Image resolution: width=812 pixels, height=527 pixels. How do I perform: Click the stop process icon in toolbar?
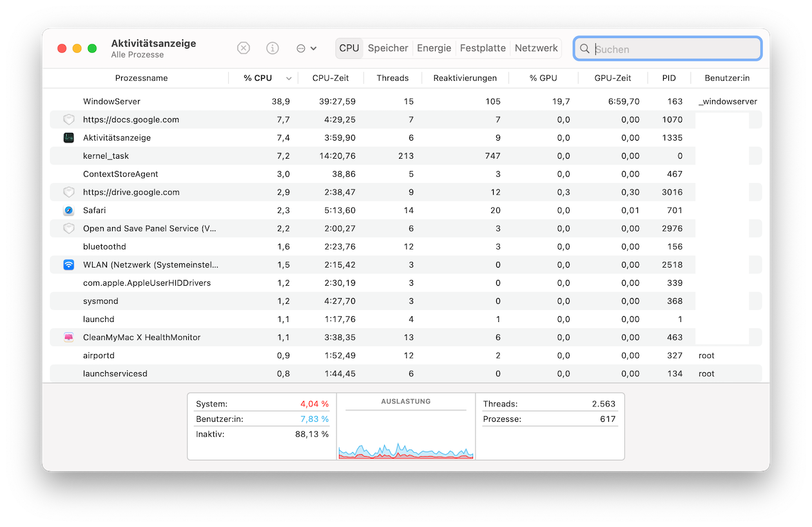244,48
